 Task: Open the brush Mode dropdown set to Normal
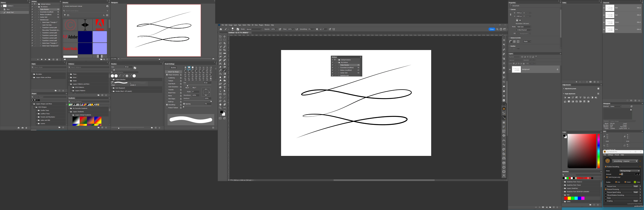coord(254,29)
